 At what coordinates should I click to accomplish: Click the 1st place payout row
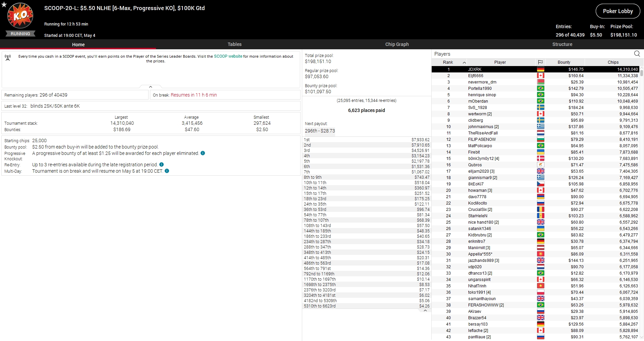click(367, 140)
